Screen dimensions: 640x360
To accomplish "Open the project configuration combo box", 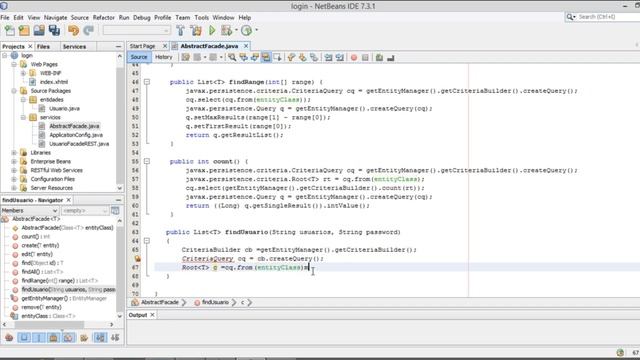I will (136, 30).
